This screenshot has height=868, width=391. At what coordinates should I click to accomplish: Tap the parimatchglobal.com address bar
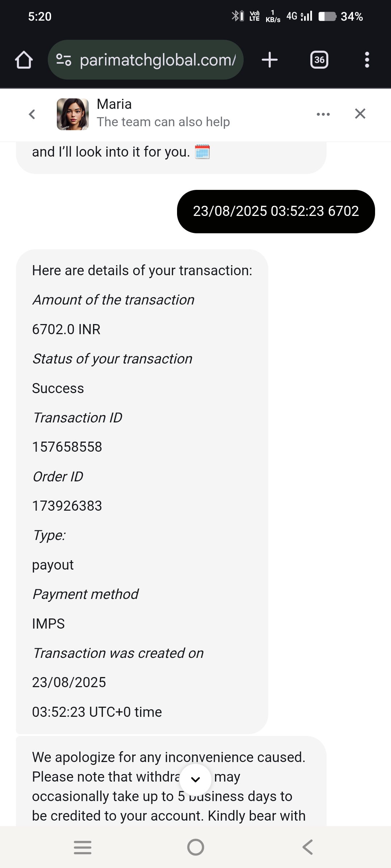(157, 60)
